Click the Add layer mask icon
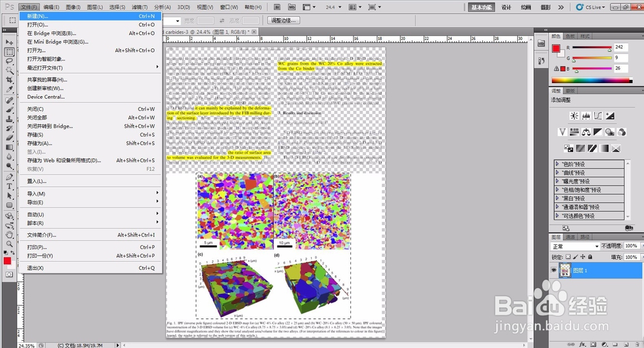Screen dimensions: 644x348 point(594,344)
